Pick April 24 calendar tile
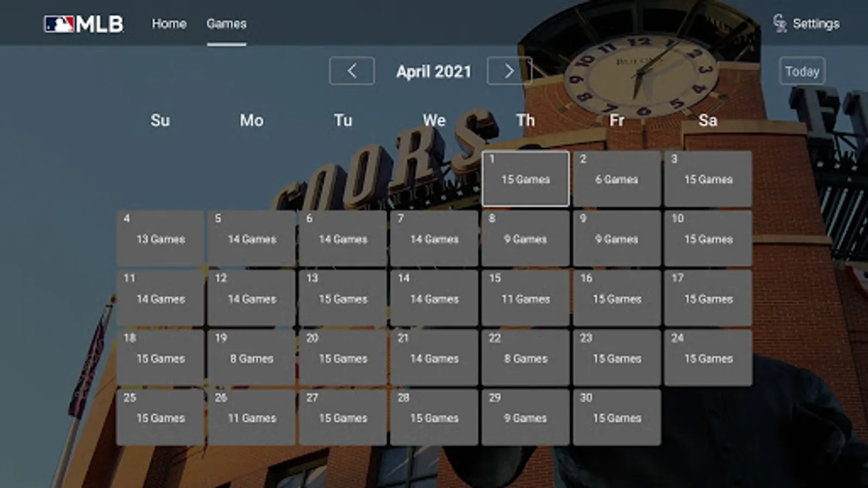This screenshot has height=488, width=868. tap(708, 358)
